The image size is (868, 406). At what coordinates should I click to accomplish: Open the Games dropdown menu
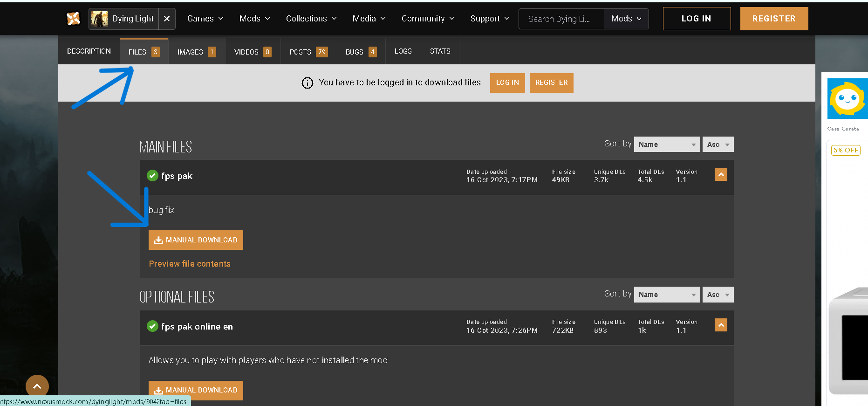(x=205, y=19)
